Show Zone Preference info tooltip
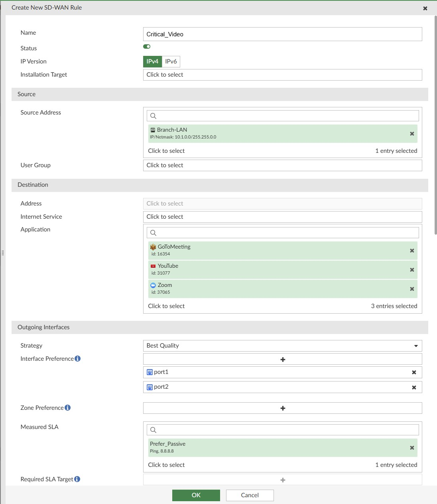437x504 pixels. click(x=68, y=408)
